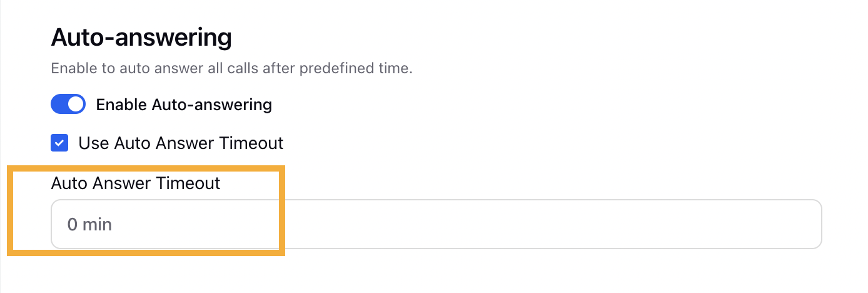The width and height of the screenshot is (868, 293).
Task: Click the auto answer description text
Action: [231, 68]
